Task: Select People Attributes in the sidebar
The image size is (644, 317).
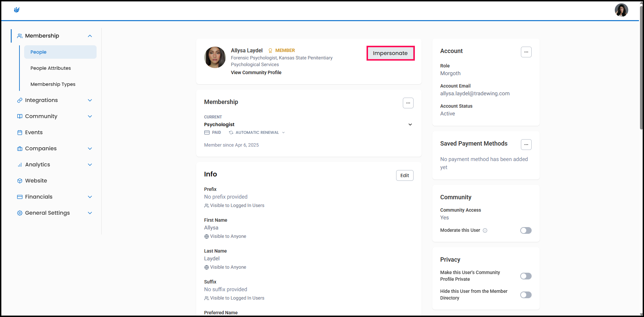Action: point(51,68)
